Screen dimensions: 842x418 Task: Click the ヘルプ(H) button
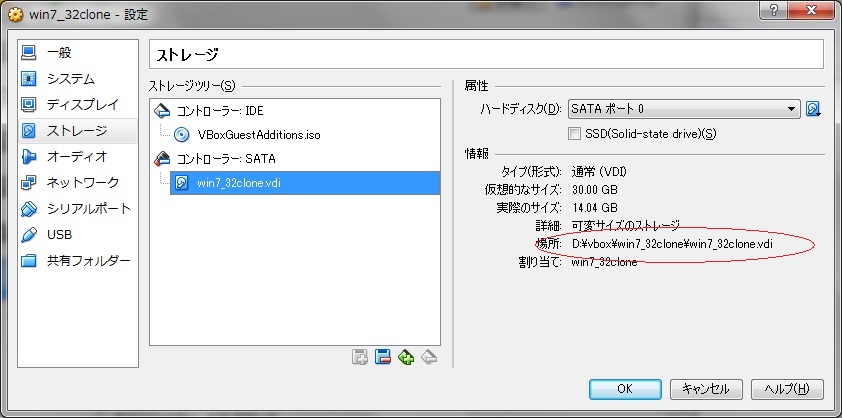tap(787, 389)
